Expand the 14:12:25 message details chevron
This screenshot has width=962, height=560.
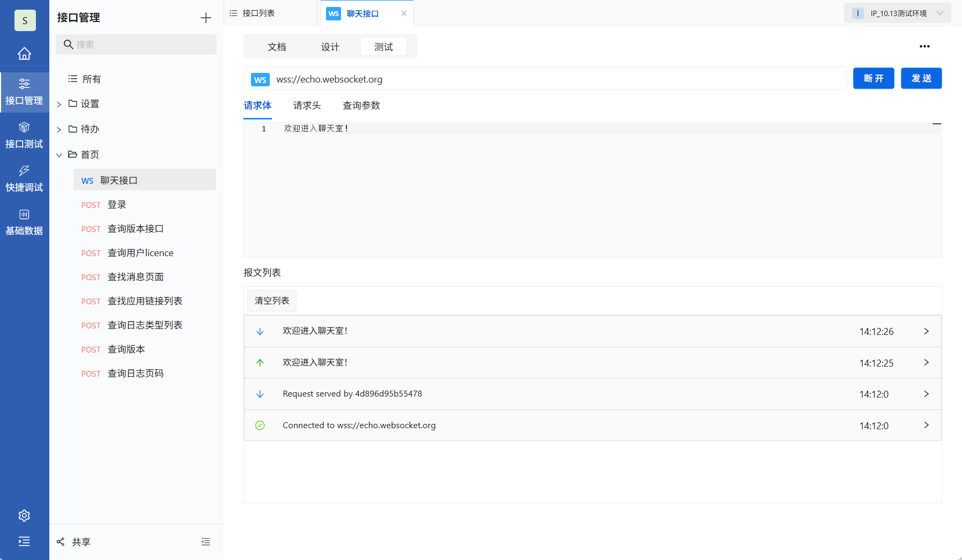click(926, 363)
